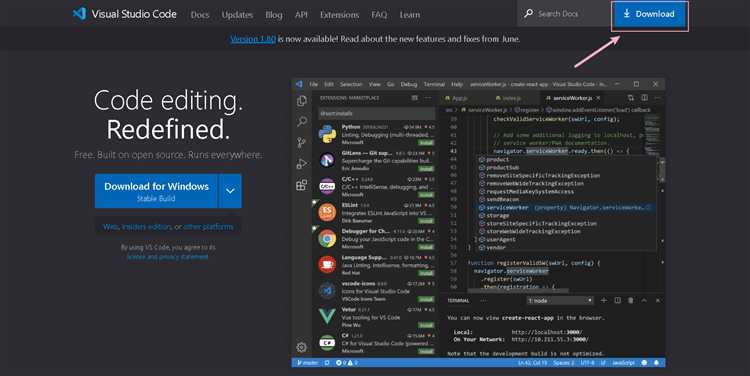Click the VS Code editor screenshot image
The height and width of the screenshot is (376, 750).
478,222
